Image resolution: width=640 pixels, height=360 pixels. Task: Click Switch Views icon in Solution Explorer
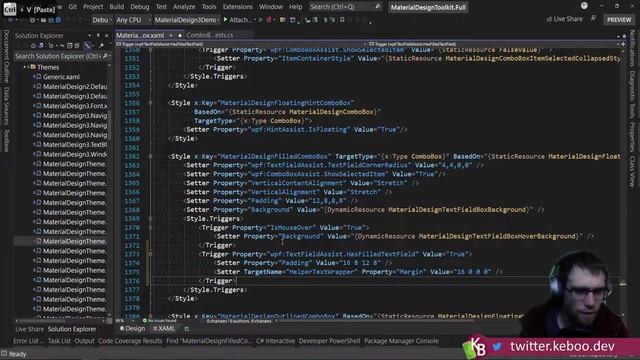pyautogui.click(x=41, y=45)
